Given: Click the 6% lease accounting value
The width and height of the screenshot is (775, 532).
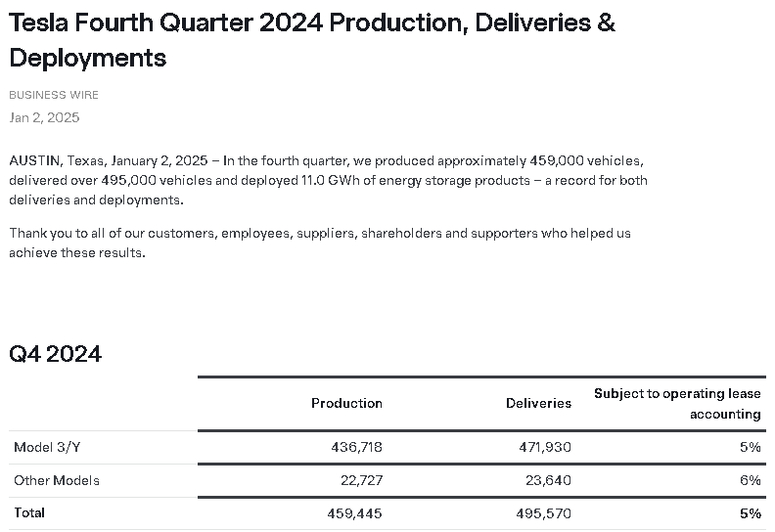Looking at the screenshot, I should [x=751, y=480].
